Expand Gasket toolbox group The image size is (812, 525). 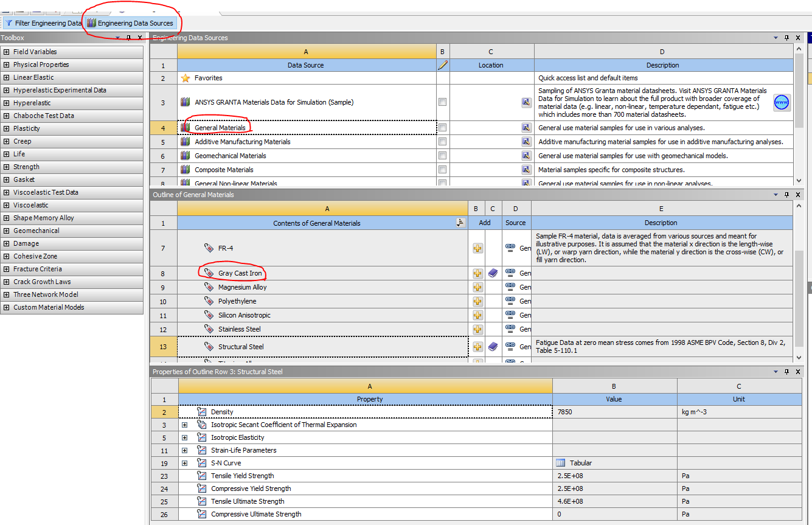tap(7, 179)
